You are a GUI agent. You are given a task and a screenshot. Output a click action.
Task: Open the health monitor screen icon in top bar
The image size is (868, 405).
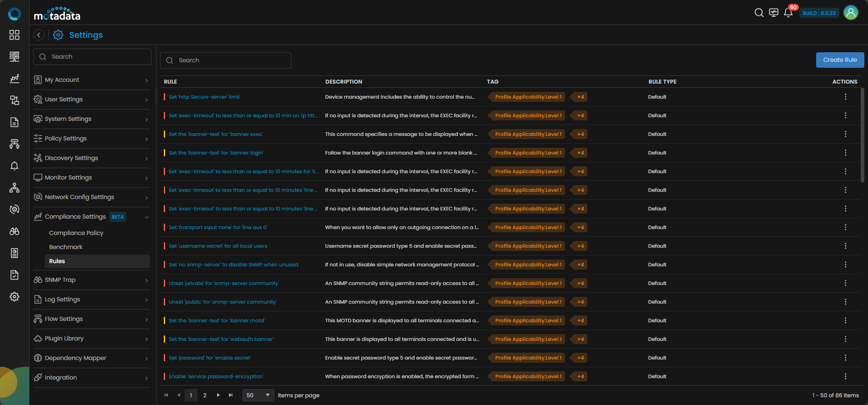coord(773,13)
